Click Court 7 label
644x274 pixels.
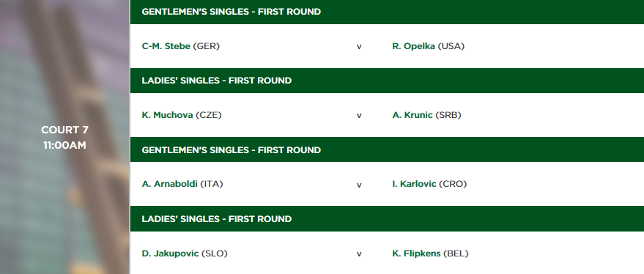pos(64,130)
